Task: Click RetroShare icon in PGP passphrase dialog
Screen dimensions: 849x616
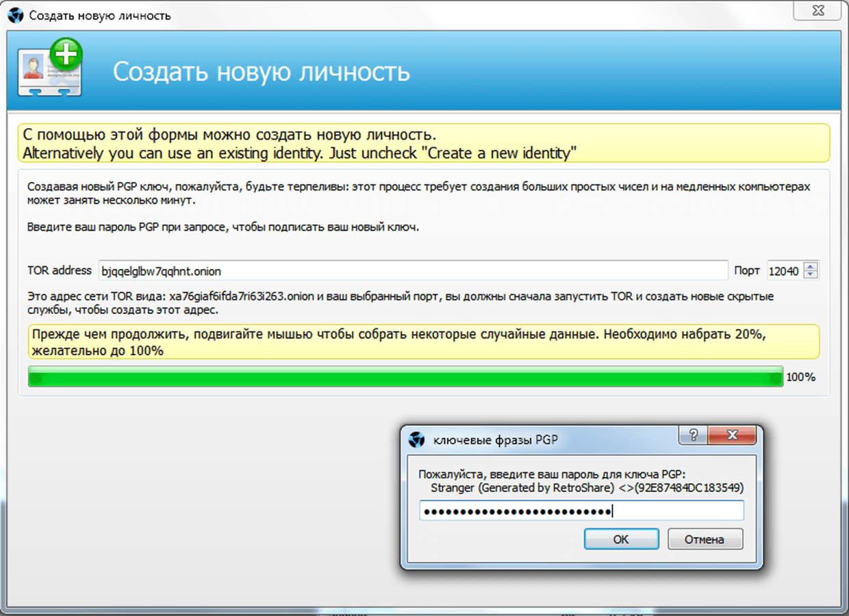Action: (416, 439)
